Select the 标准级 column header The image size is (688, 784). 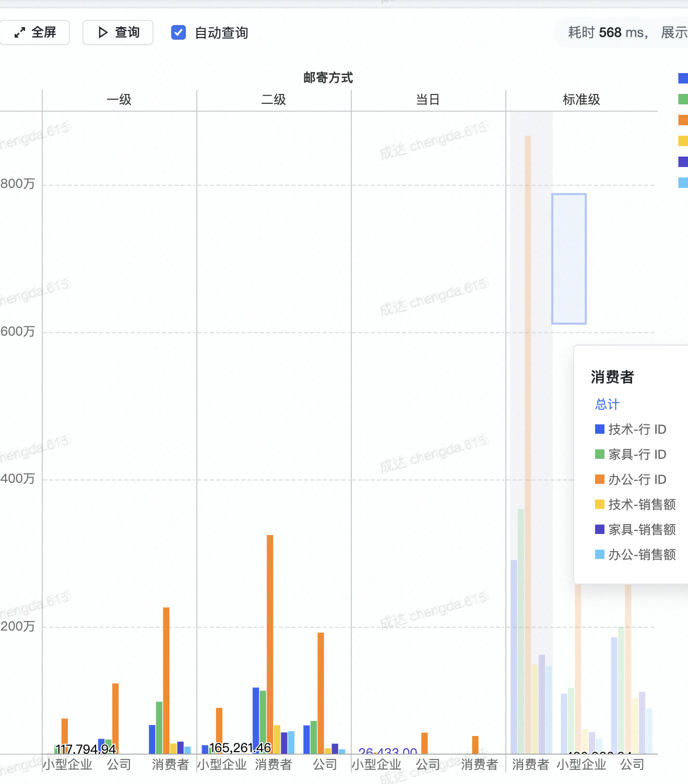click(582, 100)
